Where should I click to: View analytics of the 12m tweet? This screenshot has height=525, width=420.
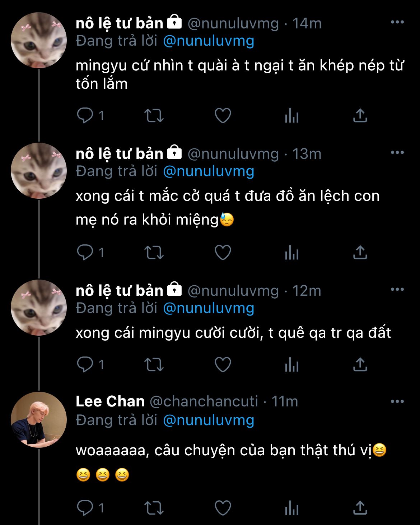tap(291, 364)
